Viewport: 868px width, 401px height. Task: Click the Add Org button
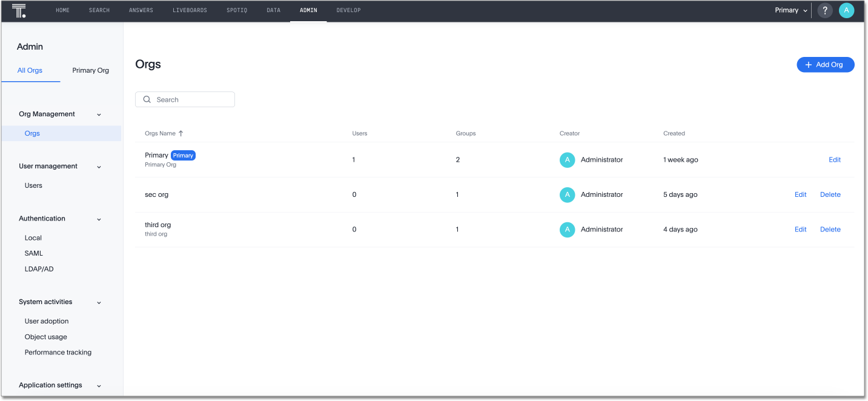[x=825, y=65]
